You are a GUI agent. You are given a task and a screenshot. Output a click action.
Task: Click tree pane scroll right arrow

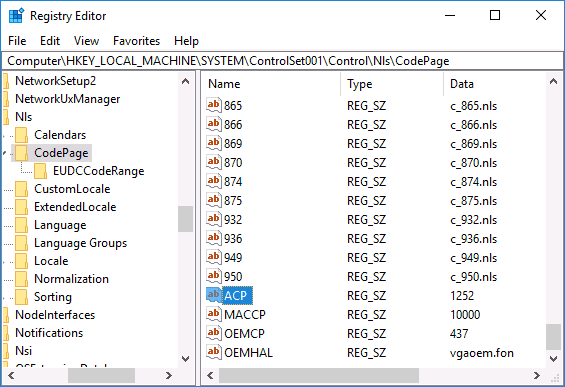pos(169,376)
